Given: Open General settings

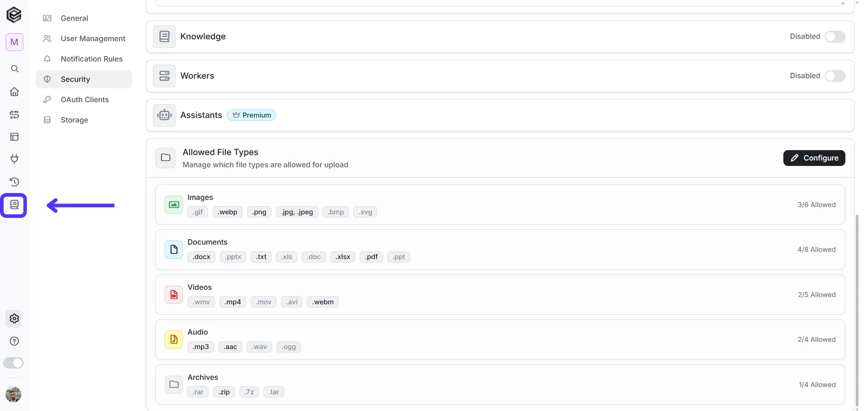Looking at the screenshot, I should coord(84,18).
